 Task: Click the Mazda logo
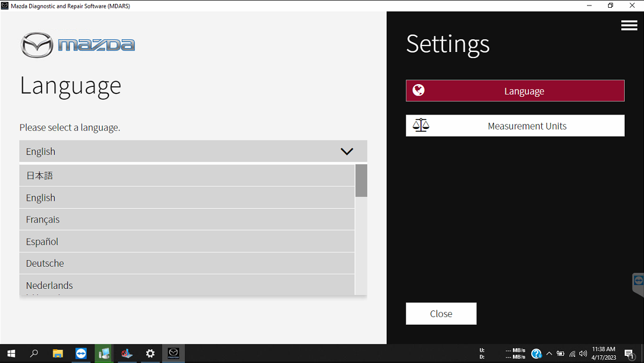click(x=78, y=45)
